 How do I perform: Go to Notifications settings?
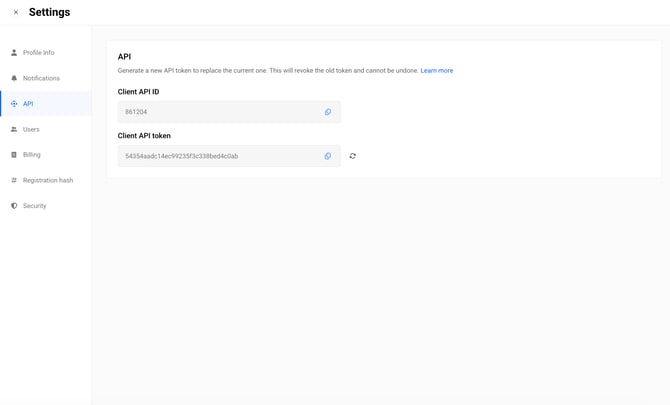pos(46,78)
